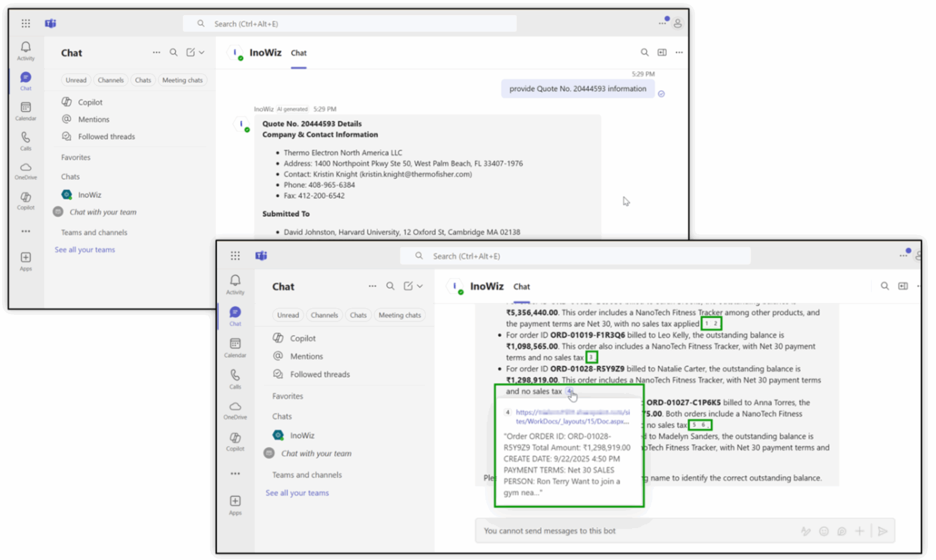Click See all your teams in the front window
The width and height of the screenshot is (936, 560).
[x=297, y=493]
